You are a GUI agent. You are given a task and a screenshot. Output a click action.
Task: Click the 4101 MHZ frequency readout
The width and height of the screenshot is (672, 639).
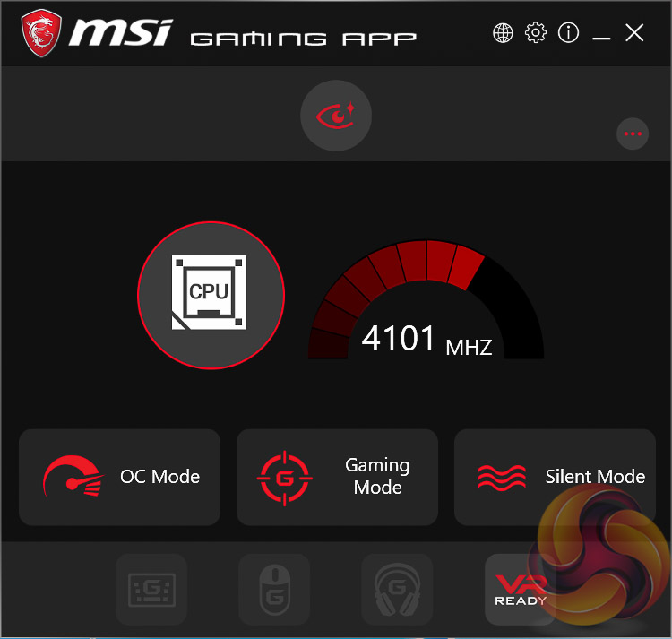[426, 339]
